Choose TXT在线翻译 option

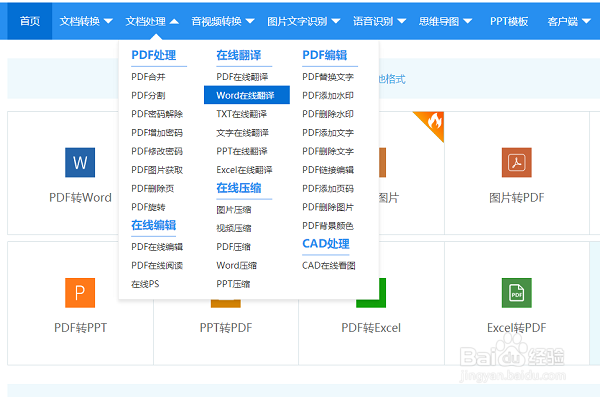[241, 114]
